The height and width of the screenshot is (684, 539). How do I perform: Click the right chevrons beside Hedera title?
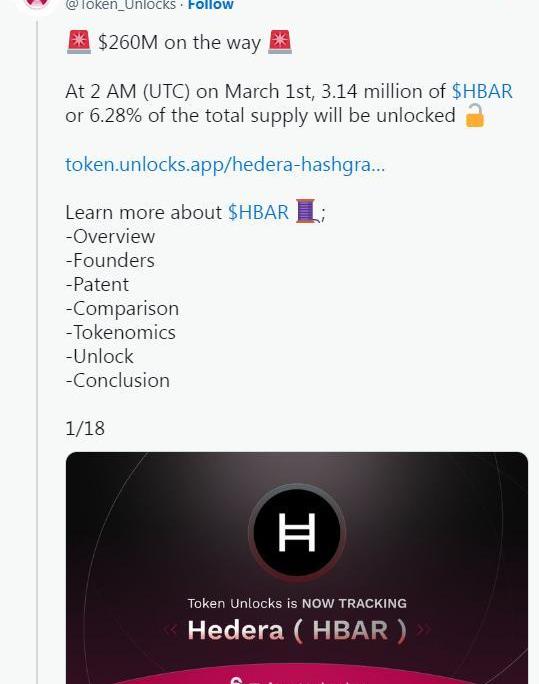[423, 629]
